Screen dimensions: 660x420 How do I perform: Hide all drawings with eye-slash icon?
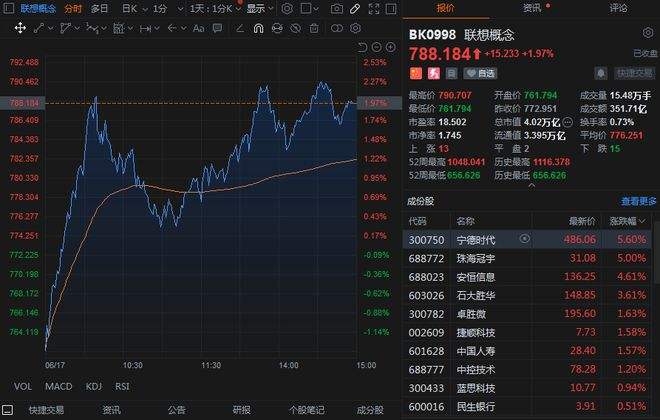tap(295, 28)
